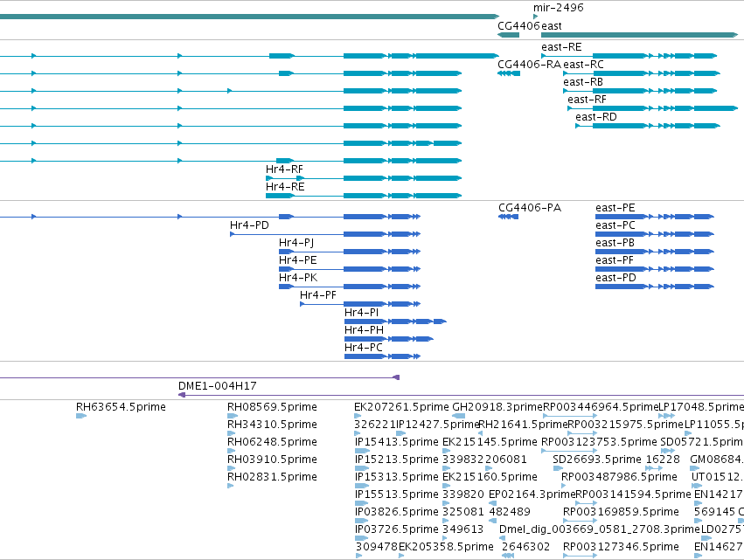744x560 pixels.
Task: Click the RH63654.5prime EST label
Action: click(121, 407)
